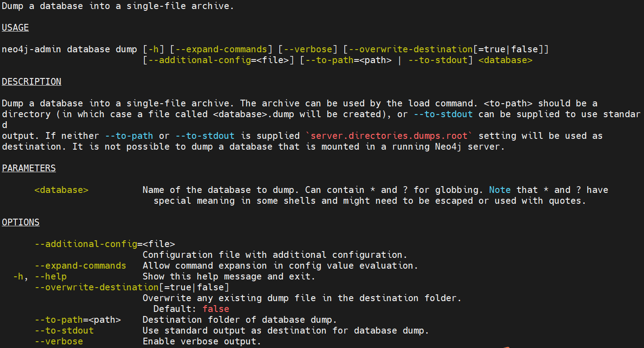Click the '-h, --help' option entry

40,276
